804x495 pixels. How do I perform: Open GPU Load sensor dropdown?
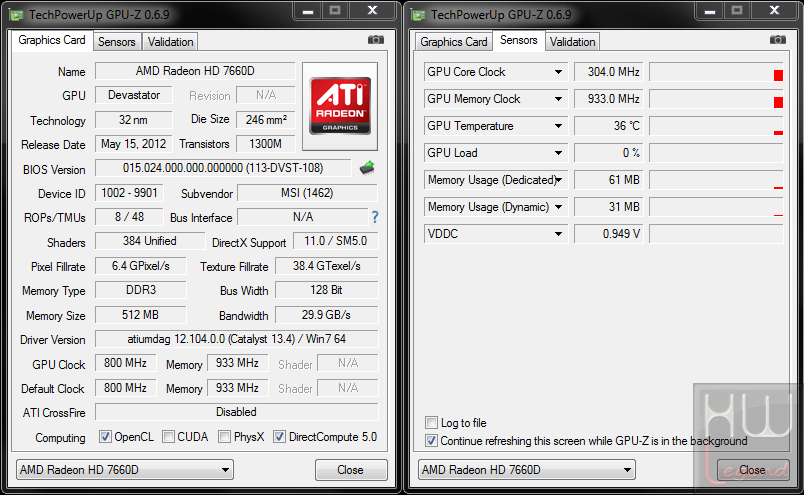pos(558,153)
